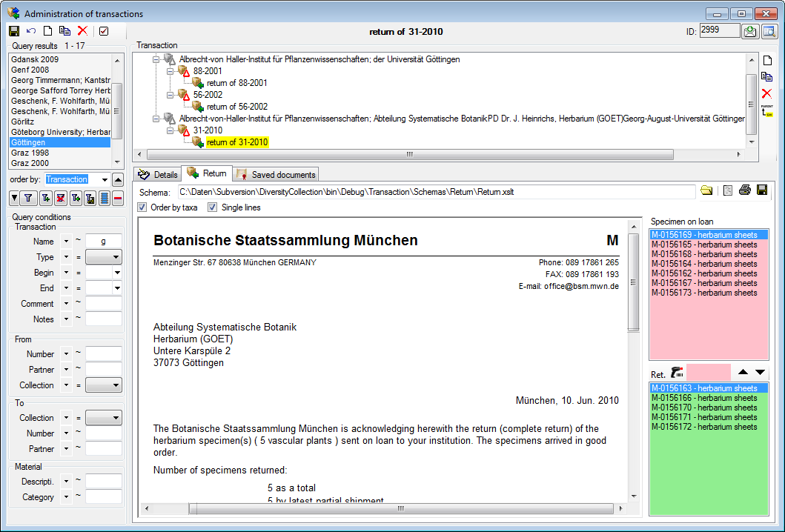Start the query with the plain filter button
785x532 pixels.
(x=28, y=198)
